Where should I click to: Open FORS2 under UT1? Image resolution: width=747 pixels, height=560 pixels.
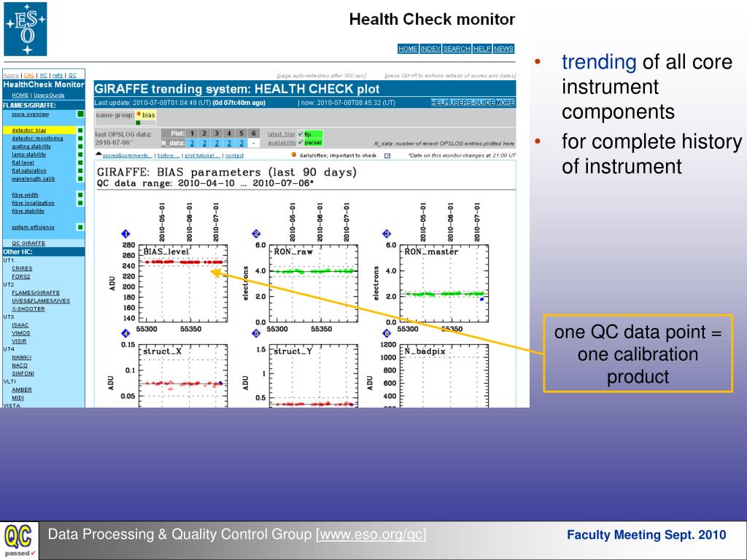coord(21,276)
